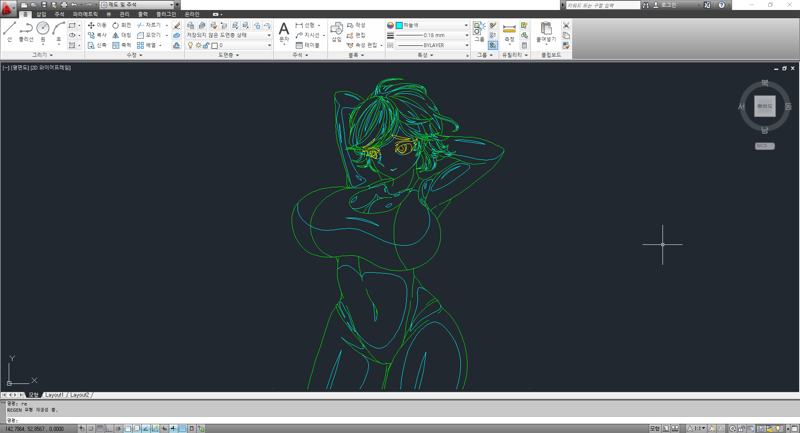Toggle Polar tracking in status bar

[118, 429]
